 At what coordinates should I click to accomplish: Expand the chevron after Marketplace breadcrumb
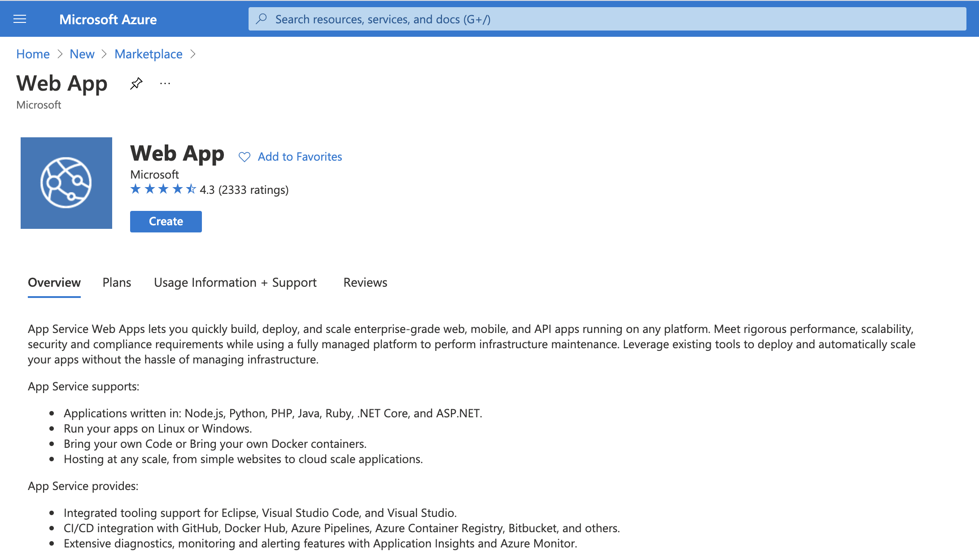coord(193,54)
